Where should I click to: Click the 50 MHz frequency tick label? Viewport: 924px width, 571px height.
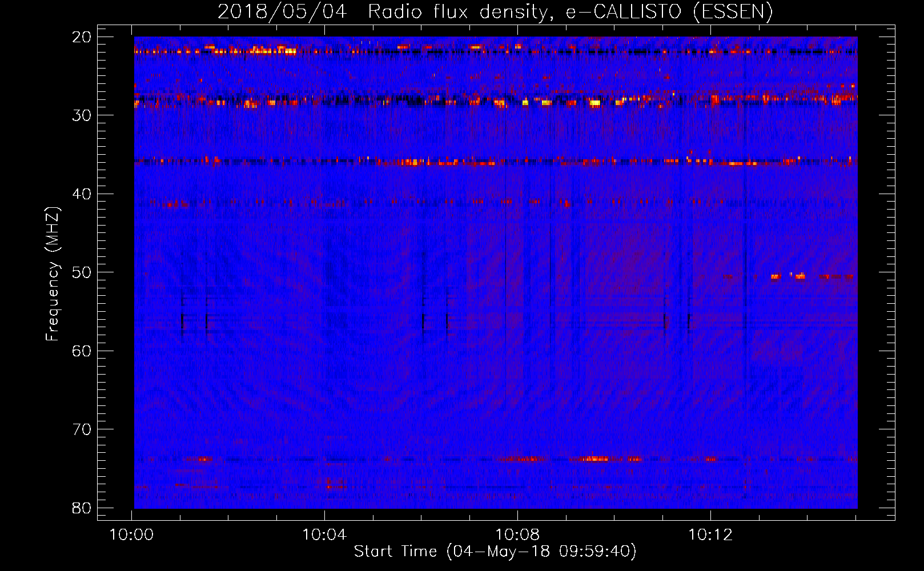[82, 272]
